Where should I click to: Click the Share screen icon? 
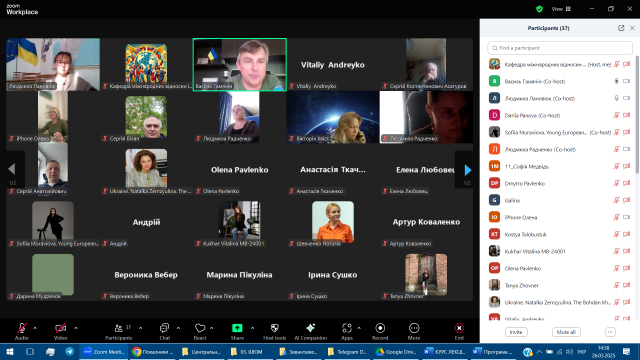point(237,328)
